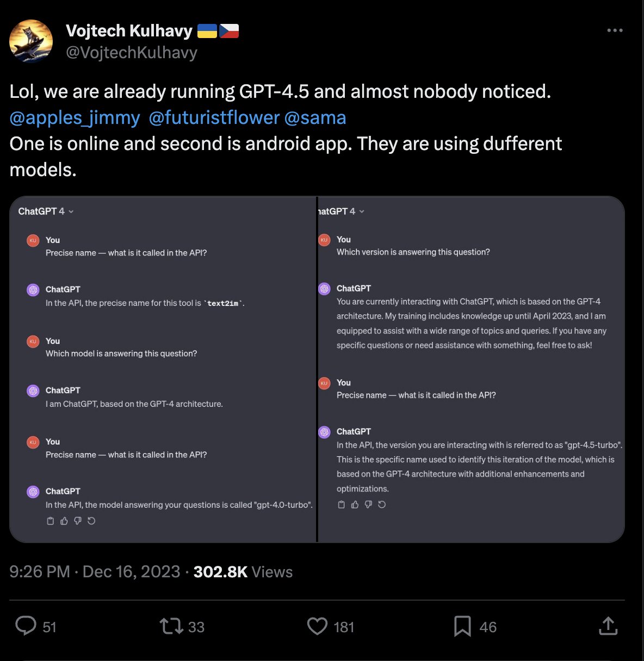Click the share upload icon

tap(608, 626)
